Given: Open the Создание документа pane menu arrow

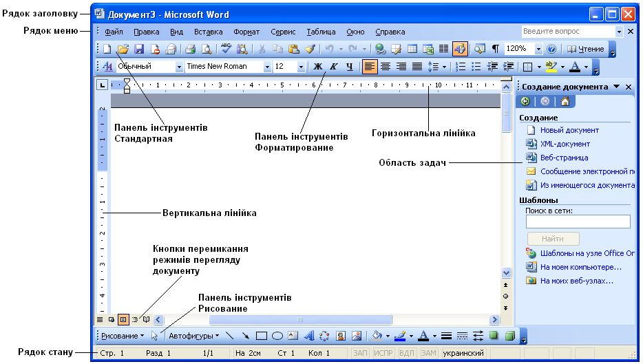Looking at the screenshot, I should tap(616, 87).
